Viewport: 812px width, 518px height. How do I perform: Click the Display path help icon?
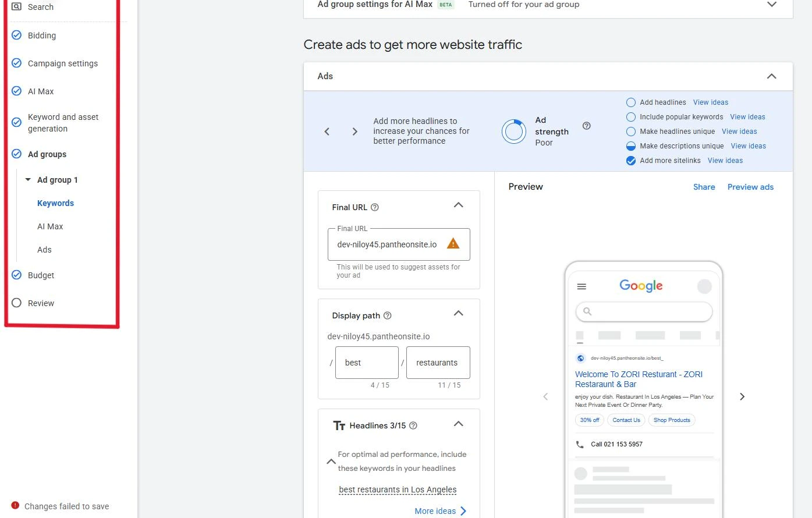388,315
